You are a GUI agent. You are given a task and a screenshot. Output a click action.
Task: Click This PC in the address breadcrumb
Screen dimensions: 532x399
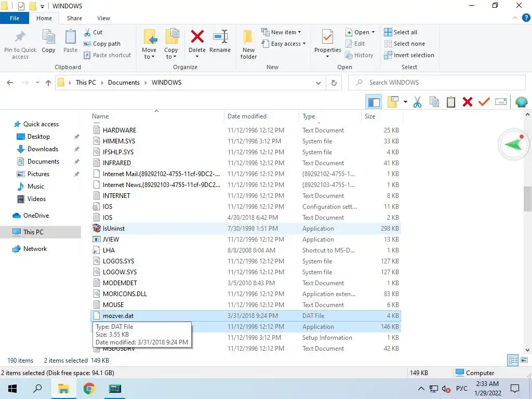click(86, 83)
